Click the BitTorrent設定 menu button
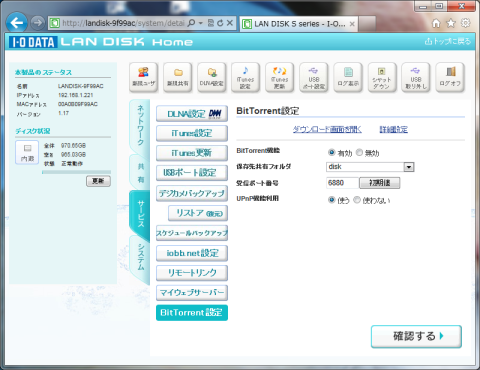Image resolution: width=480 pixels, height=370 pixels. coord(192,313)
